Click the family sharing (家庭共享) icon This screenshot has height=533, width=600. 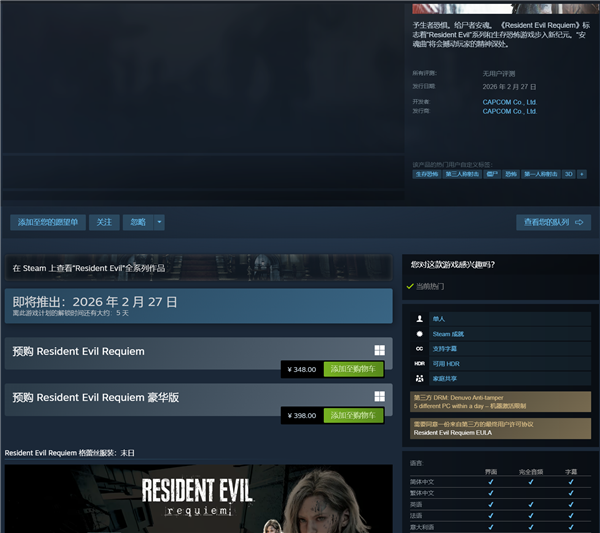click(x=419, y=378)
